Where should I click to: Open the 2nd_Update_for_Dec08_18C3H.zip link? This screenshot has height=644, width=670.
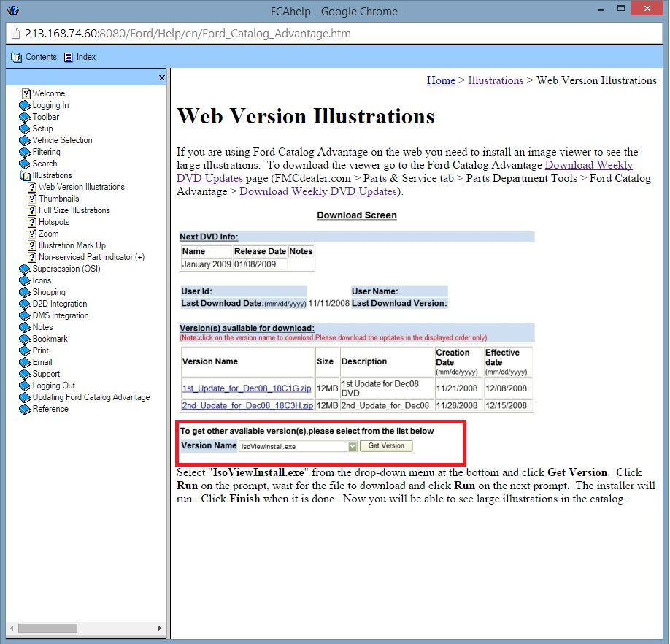[247, 405]
